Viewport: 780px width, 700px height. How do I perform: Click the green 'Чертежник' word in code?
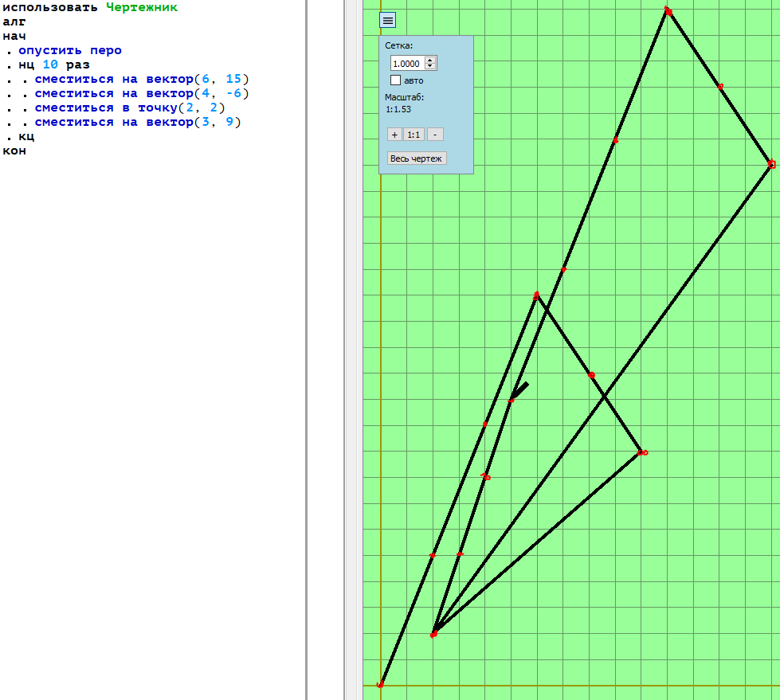(x=142, y=7)
